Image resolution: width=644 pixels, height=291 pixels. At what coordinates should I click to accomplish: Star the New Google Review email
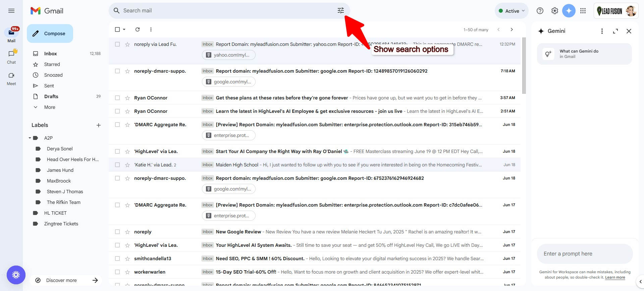pos(127,232)
